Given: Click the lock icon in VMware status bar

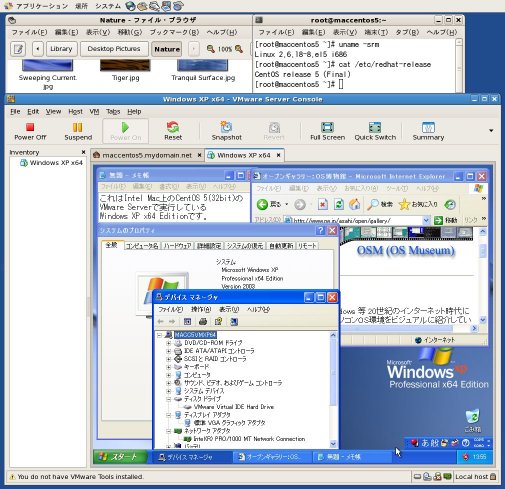Looking at the screenshot, I should coord(493,477).
